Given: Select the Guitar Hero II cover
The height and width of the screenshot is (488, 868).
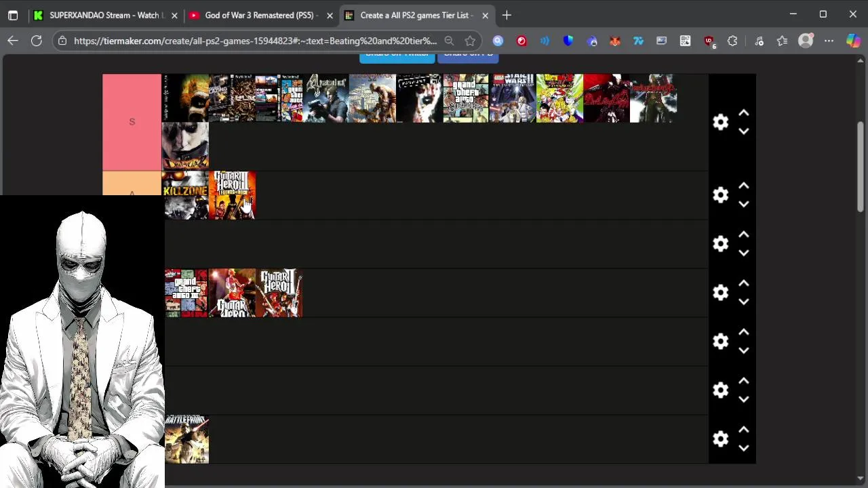Looking at the screenshot, I should (279, 293).
